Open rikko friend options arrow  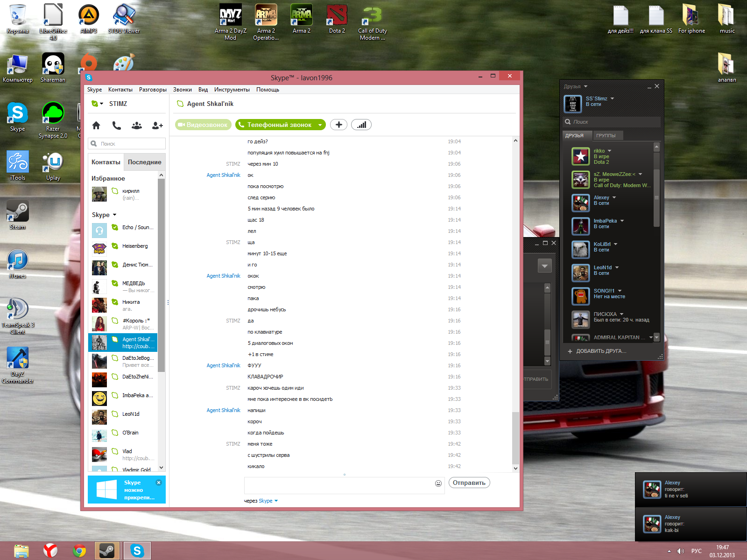pos(609,151)
